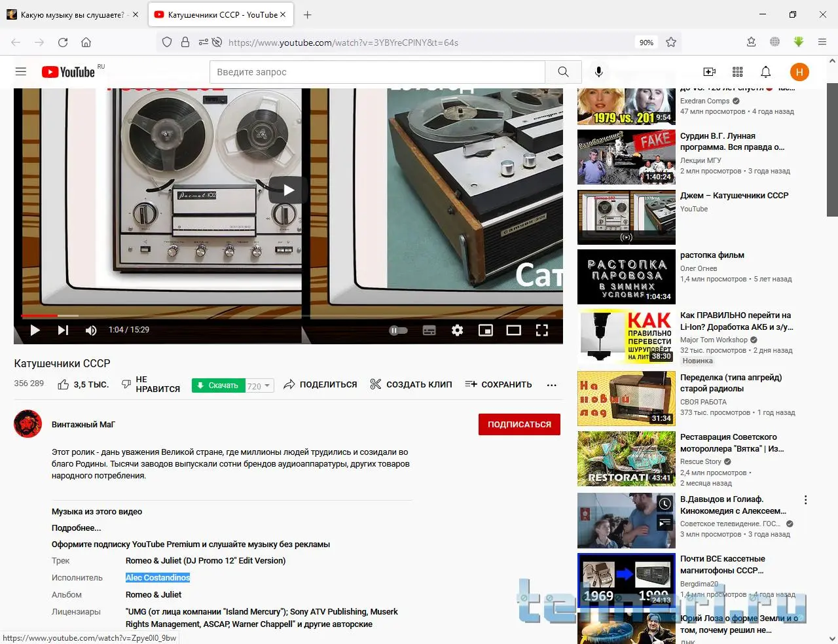
Task: Turn on subtitles in the player
Action: (429, 331)
